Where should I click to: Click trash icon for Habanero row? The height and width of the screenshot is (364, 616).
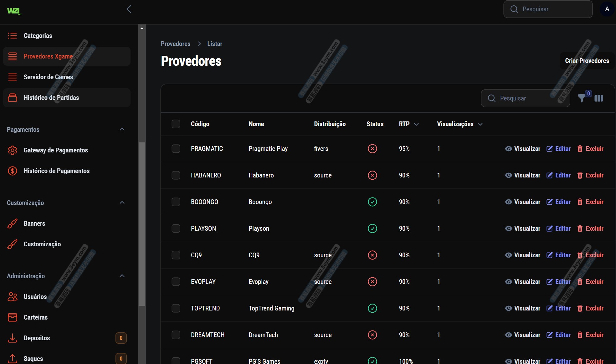tap(580, 175)
